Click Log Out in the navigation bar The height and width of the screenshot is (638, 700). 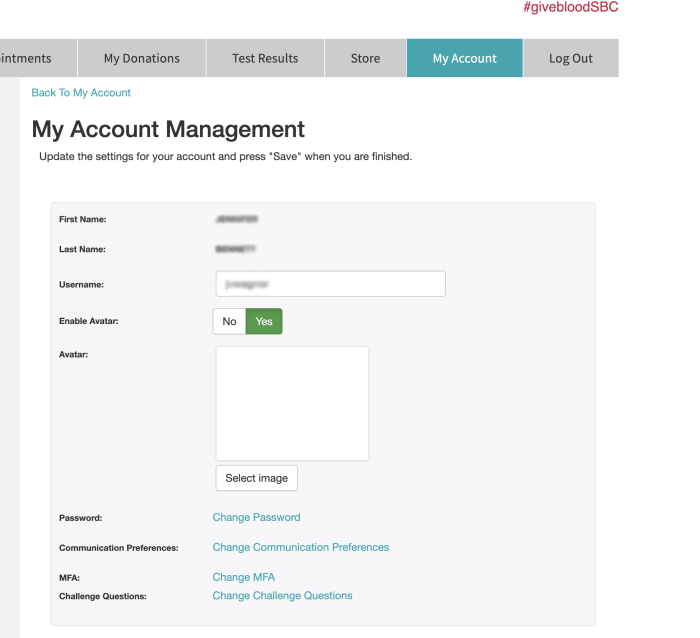point(571,58)
